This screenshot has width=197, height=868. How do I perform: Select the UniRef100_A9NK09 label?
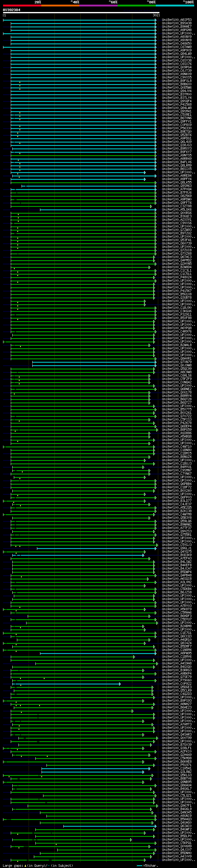pos(177,74)
